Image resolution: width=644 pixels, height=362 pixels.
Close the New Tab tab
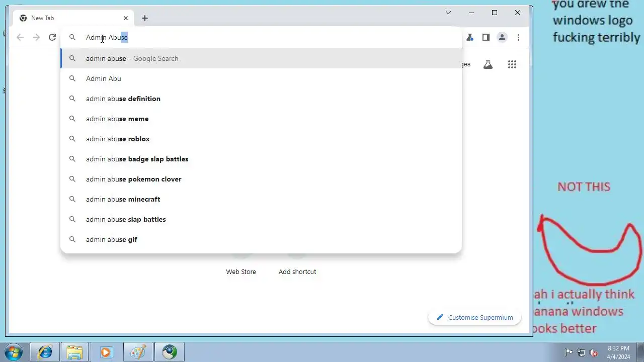coord(126,18)
